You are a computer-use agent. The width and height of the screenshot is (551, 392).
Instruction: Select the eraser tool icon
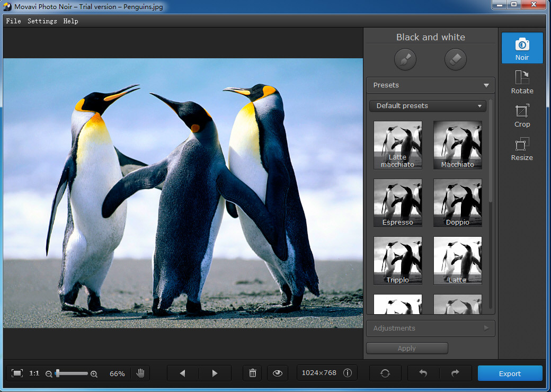tap(456, 60)
